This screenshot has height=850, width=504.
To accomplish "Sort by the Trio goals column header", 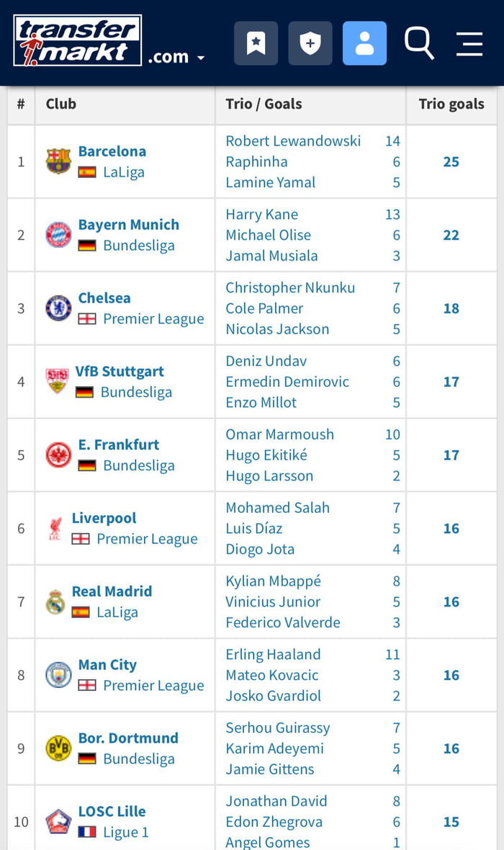I will pos(451,104).
